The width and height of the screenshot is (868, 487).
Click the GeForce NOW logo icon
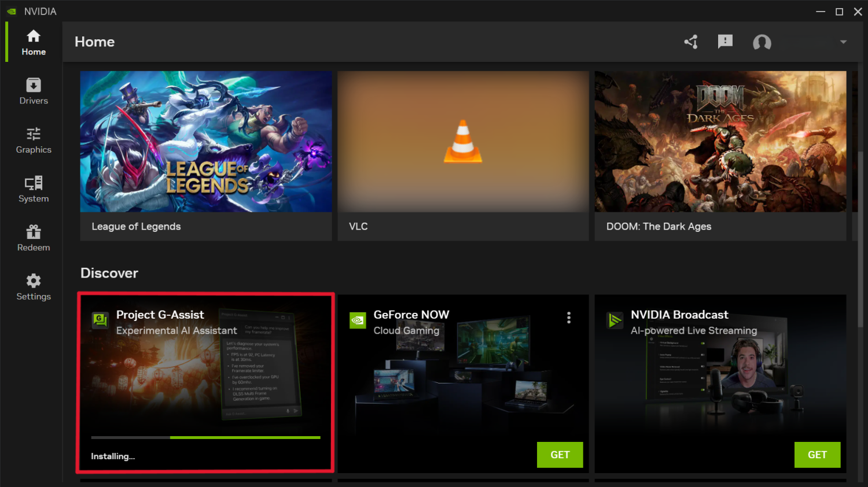click(358, 320)
